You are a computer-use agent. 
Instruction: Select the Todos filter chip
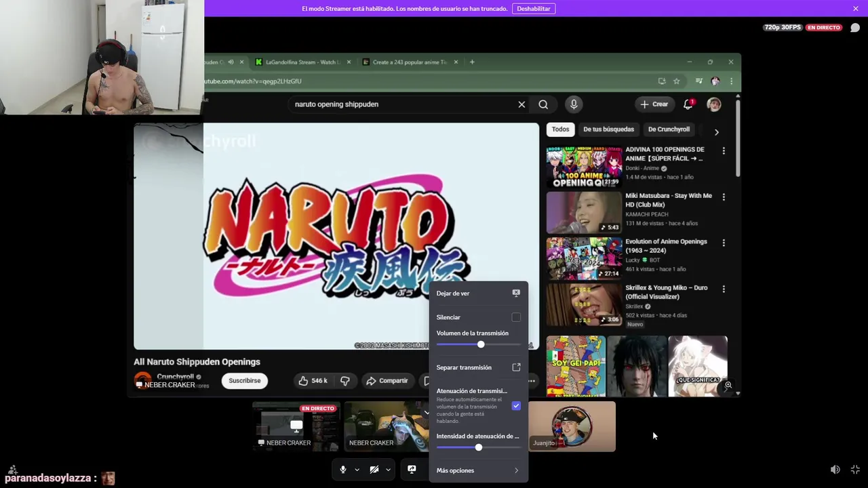click(x=560, y=129)
